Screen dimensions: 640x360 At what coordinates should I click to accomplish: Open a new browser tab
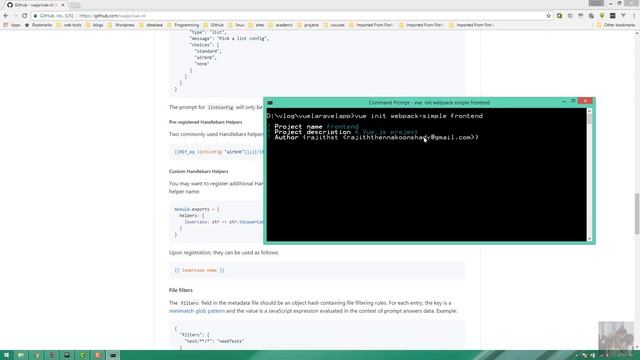tap(75, 5)
